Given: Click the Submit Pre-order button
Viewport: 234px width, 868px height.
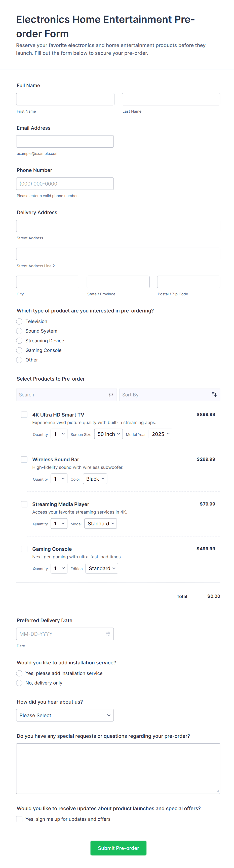Looking at the screenshot, I should point(118,848).
